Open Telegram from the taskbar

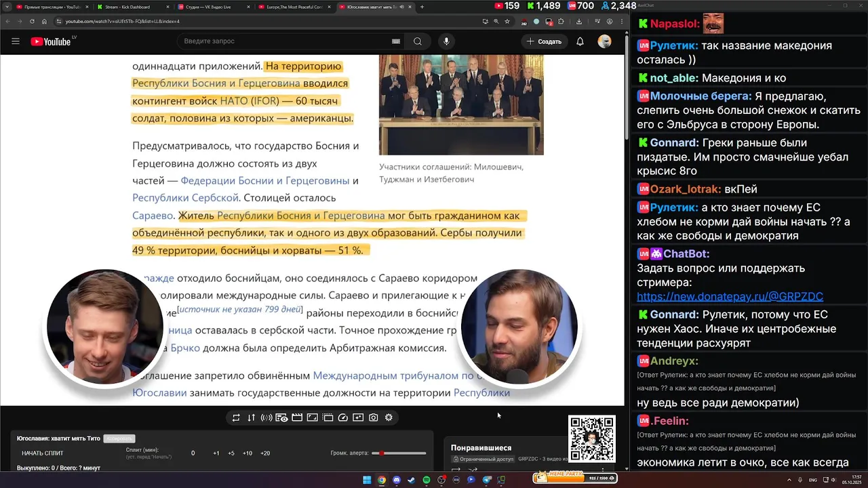(486, 480)
